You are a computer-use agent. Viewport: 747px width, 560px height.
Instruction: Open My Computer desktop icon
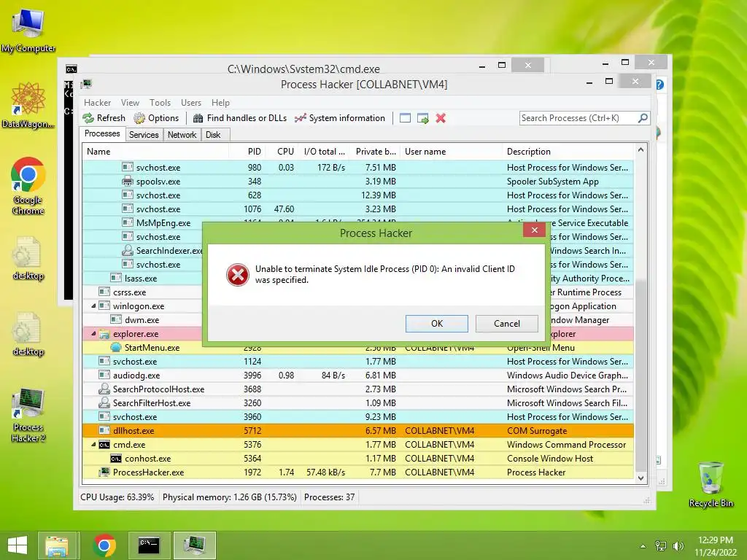[x=28, y=31]
